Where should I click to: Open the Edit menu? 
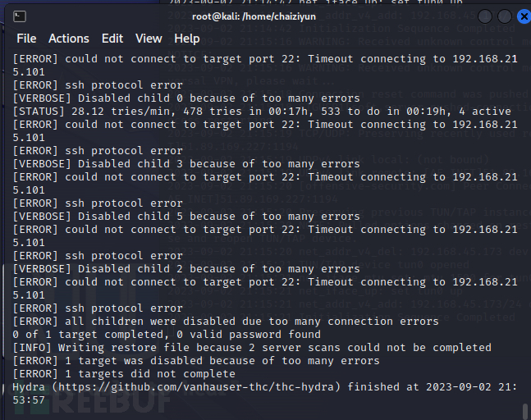(x=112, y=39)
